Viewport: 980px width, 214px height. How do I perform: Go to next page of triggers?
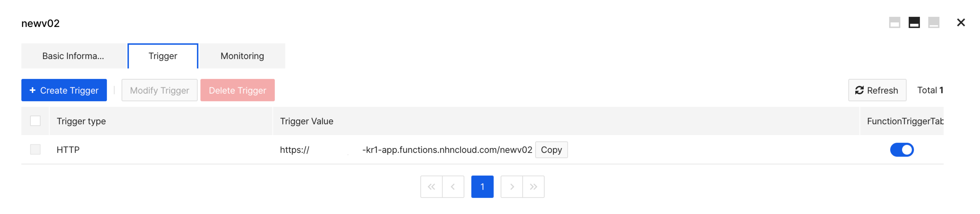pos(512,187)
